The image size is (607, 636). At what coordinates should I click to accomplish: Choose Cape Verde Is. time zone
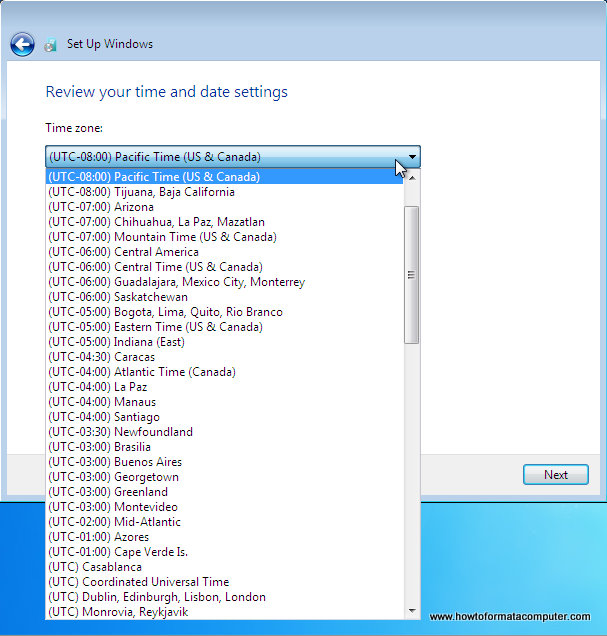225,552
